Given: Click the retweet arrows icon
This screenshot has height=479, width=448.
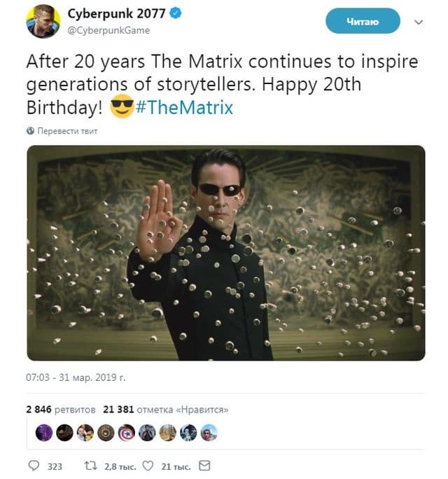Looking at the screenshot, I should (x=90, y=466).
